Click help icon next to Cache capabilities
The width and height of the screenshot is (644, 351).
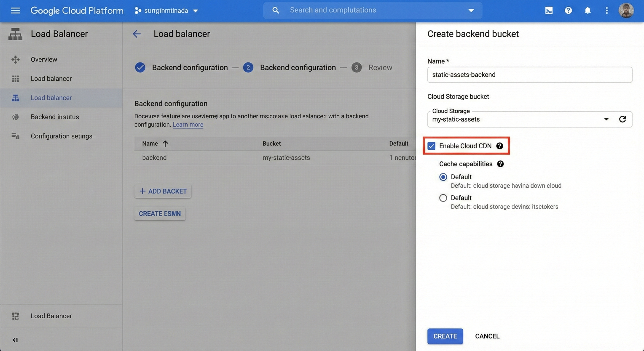coord(500,164)
